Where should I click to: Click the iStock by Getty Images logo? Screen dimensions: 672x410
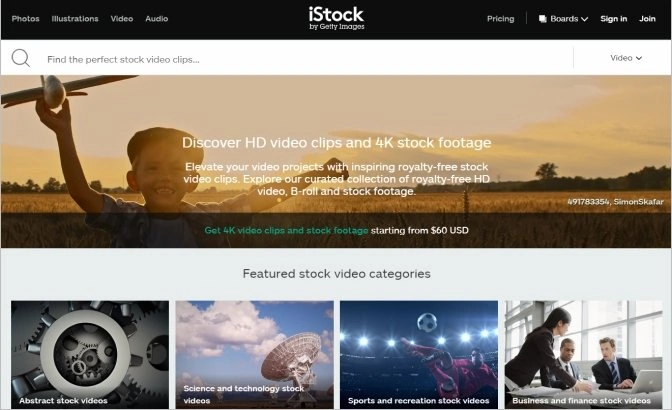pos(336,18)
